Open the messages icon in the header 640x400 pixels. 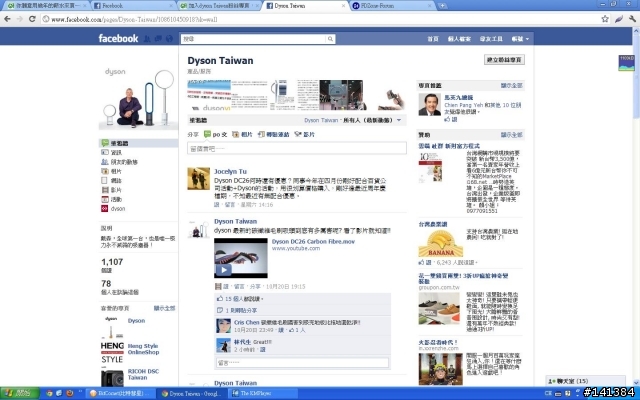[158, 39]
